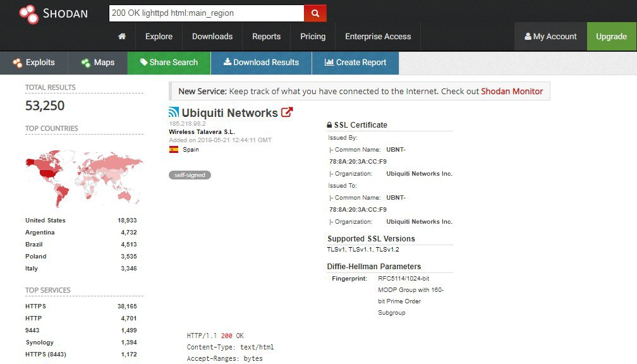Click the United States count 18,933

pos(127,220)
